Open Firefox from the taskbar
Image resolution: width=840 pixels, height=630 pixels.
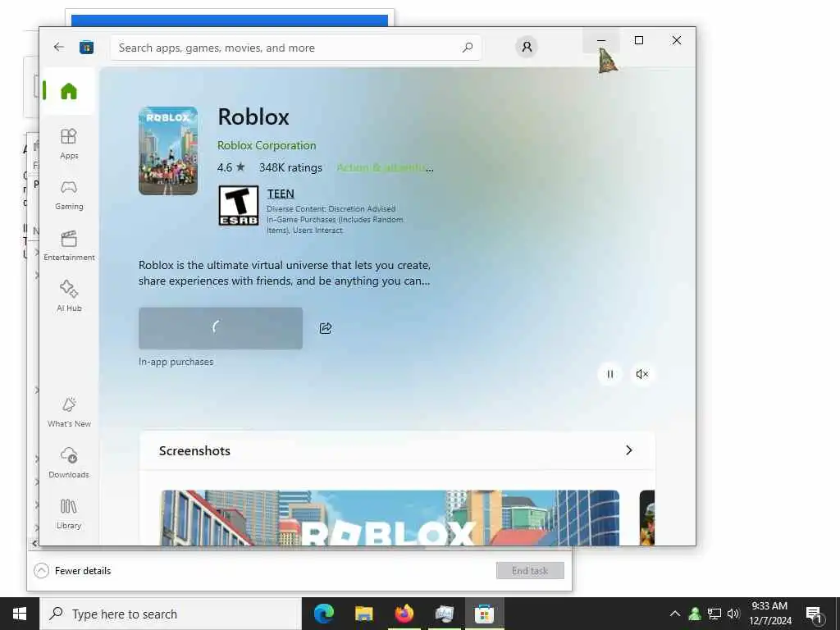coord(404,614)
